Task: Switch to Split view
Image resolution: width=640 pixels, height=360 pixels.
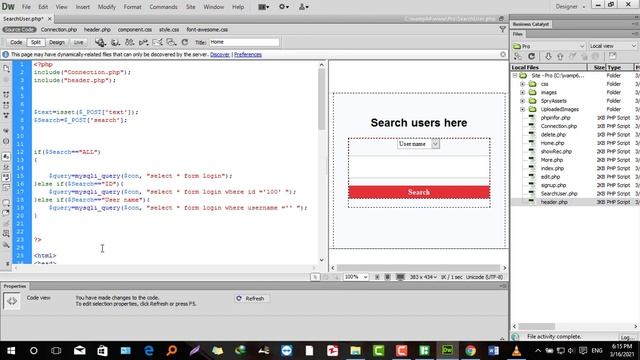Action: pos(36,42)
